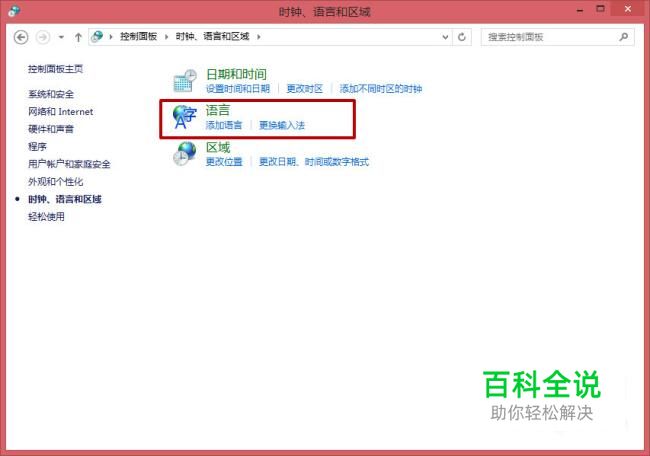
Task: Open 外观和个性化 category
Action: pos(56,182)
